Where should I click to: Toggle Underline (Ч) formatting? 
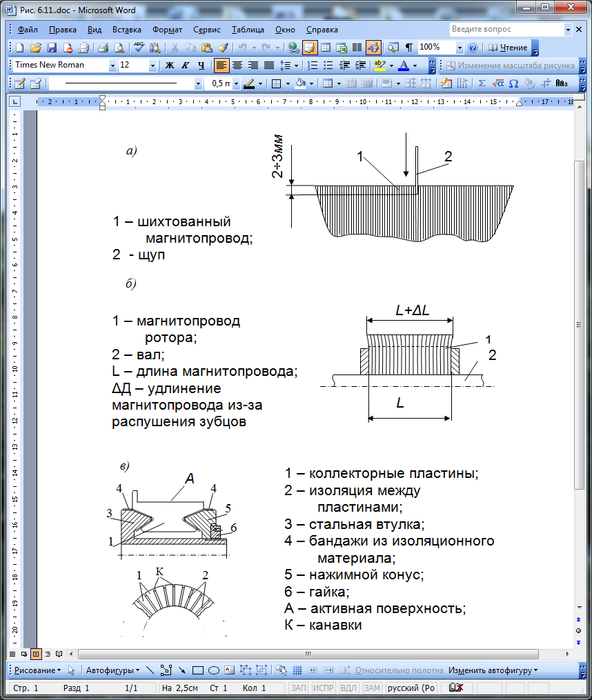click(201, 66)
